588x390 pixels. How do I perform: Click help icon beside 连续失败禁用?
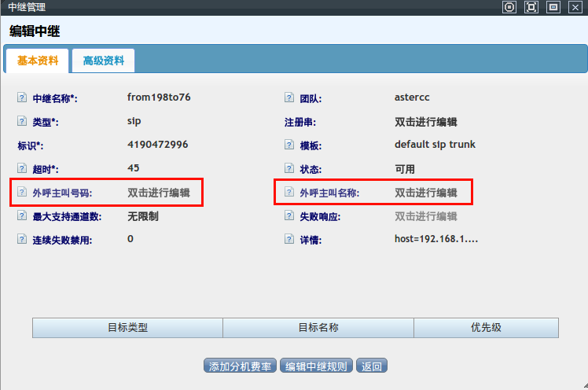(22, 240)
